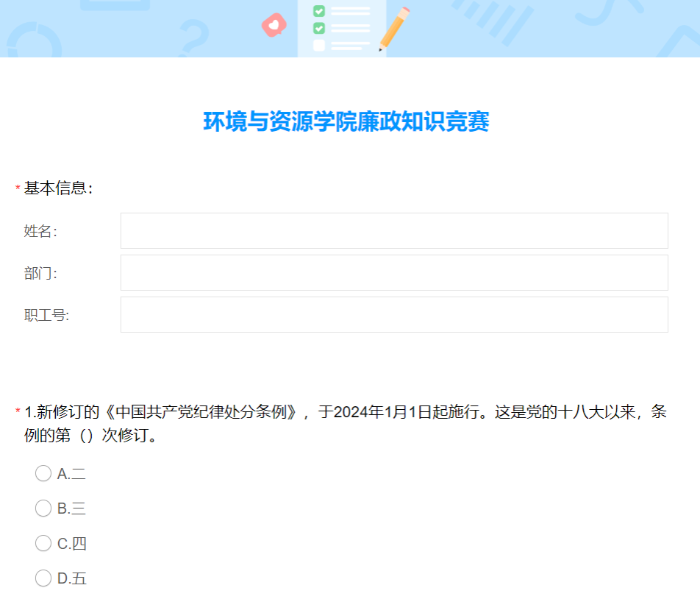Click the donut chart graphic in banner

click(x=34, y=41)
